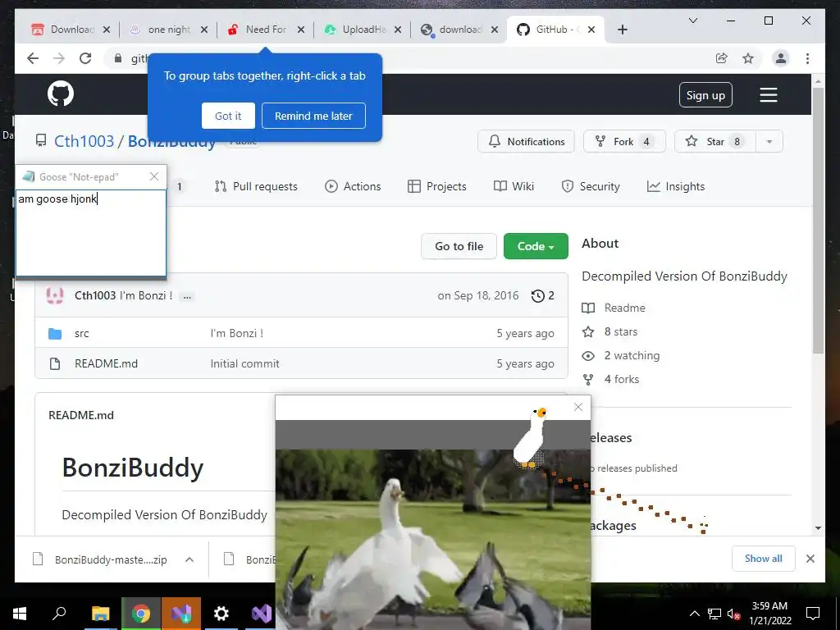
Task: Open the purple Visual Studio taskbar icon
Action: pyautogui.click(x=261, y=614)
